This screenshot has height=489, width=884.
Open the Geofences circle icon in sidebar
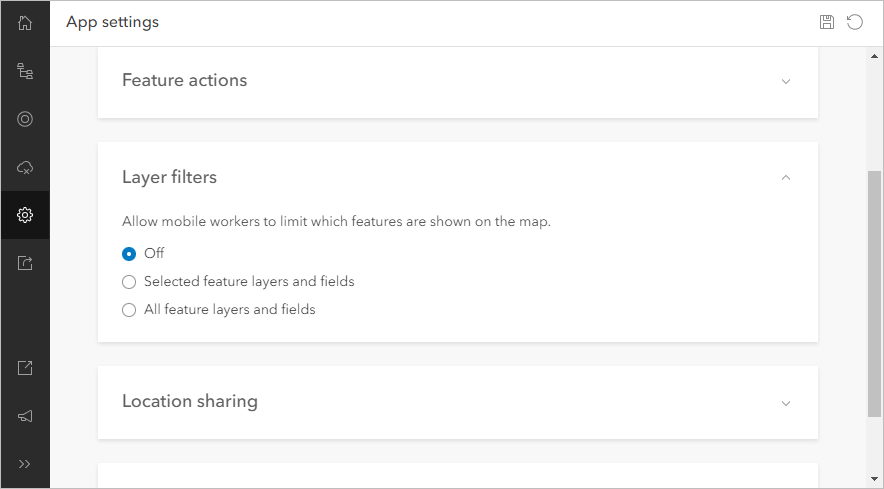25,119
